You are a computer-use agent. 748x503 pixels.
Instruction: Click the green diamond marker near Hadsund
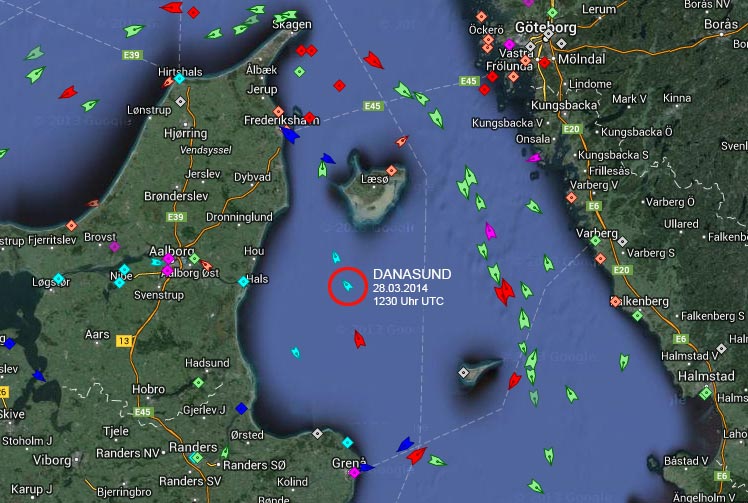coord(197,382)
